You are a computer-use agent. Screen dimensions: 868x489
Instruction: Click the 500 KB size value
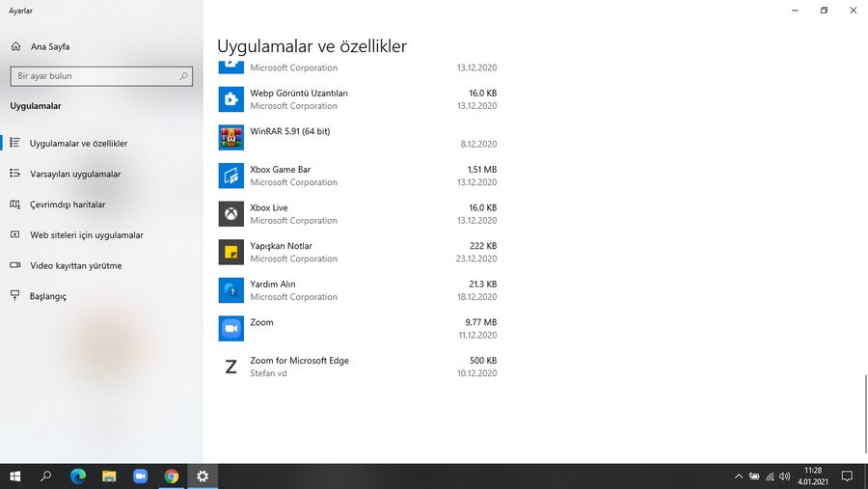[483, 361]
